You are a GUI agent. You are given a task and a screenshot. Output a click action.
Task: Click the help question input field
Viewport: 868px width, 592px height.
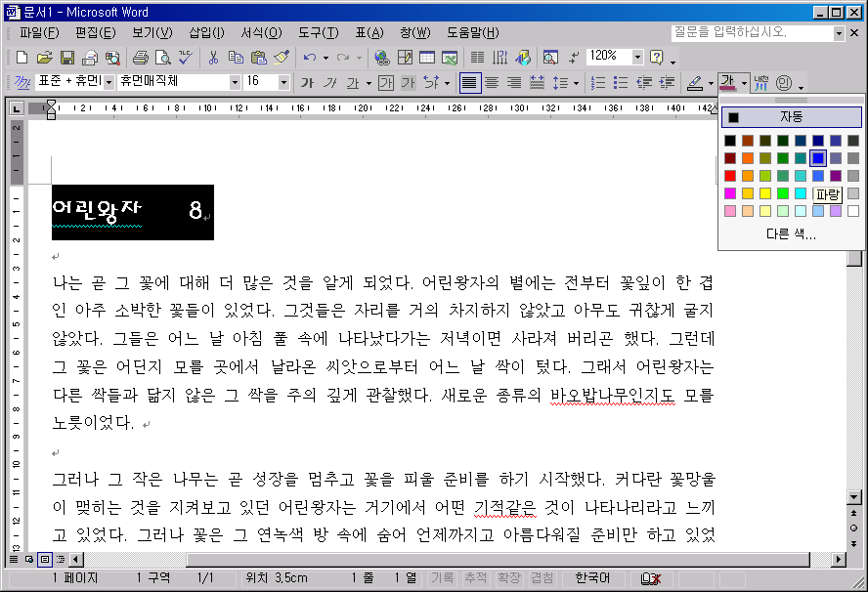(751, 32)
